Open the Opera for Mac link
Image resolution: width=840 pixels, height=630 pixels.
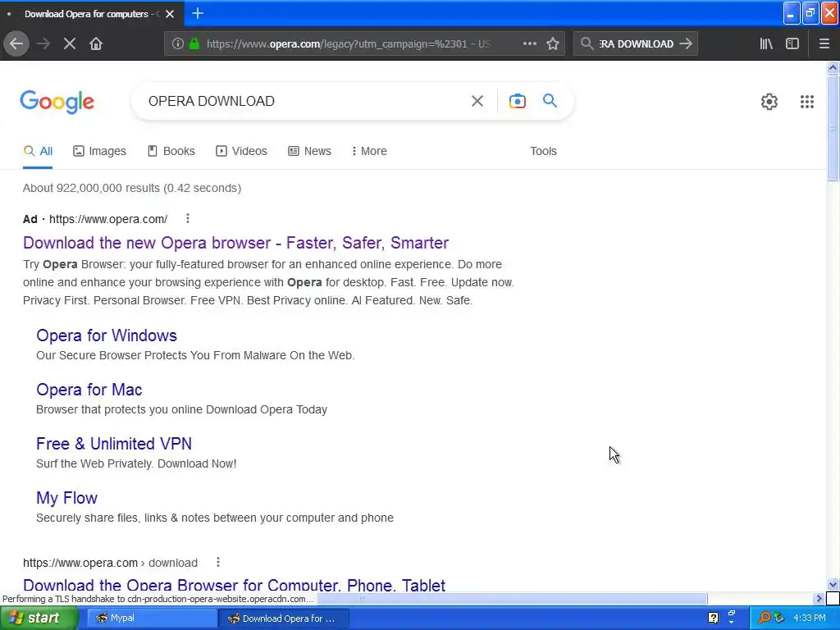point(89,390)
